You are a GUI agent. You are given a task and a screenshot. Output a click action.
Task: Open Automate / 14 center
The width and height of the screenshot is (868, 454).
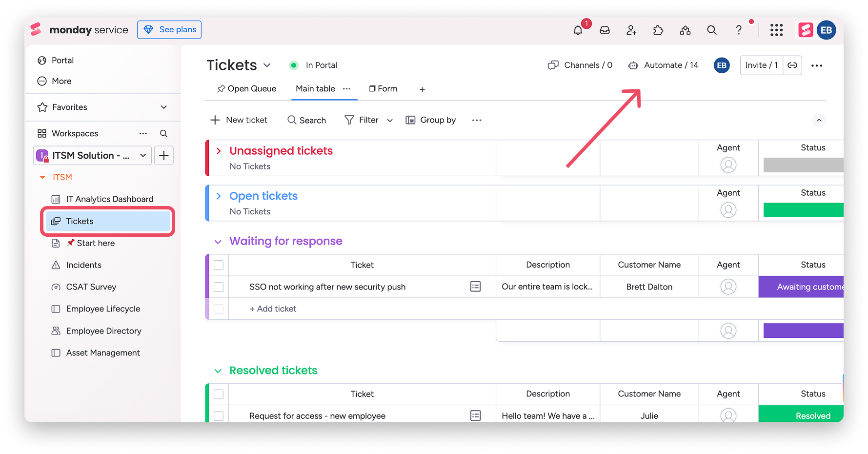(663, 65)
